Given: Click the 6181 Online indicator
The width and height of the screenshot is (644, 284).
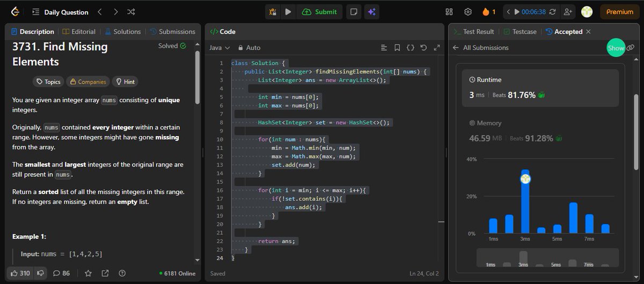Looking at the screenshot, I should coord(178,273).
